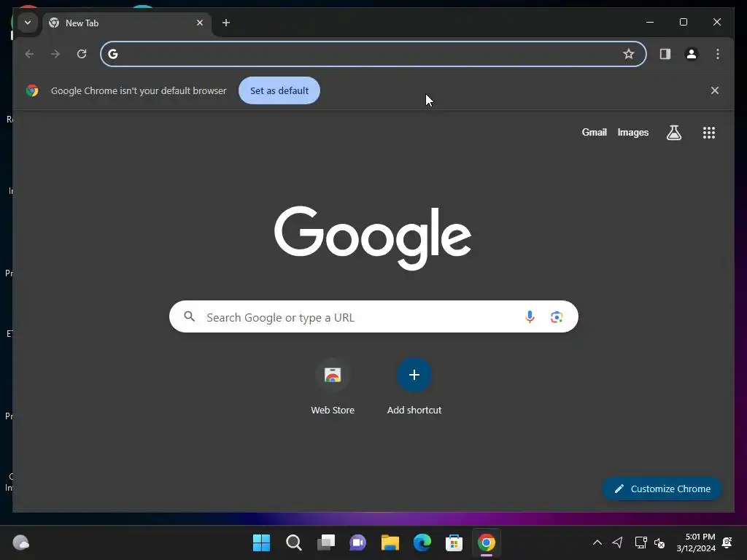Open Customize Chrome
Screen dimensions: 747x560
tap(662, 489)
